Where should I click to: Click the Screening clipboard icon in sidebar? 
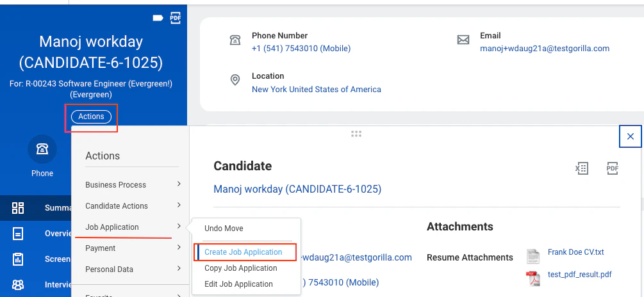(x=18, y=259)
